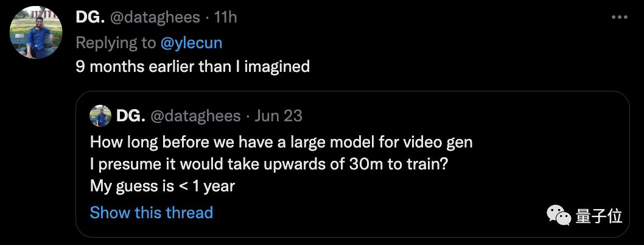
Task: Click the DG. name inside the quoted tweet
Action: click(129, 116)
